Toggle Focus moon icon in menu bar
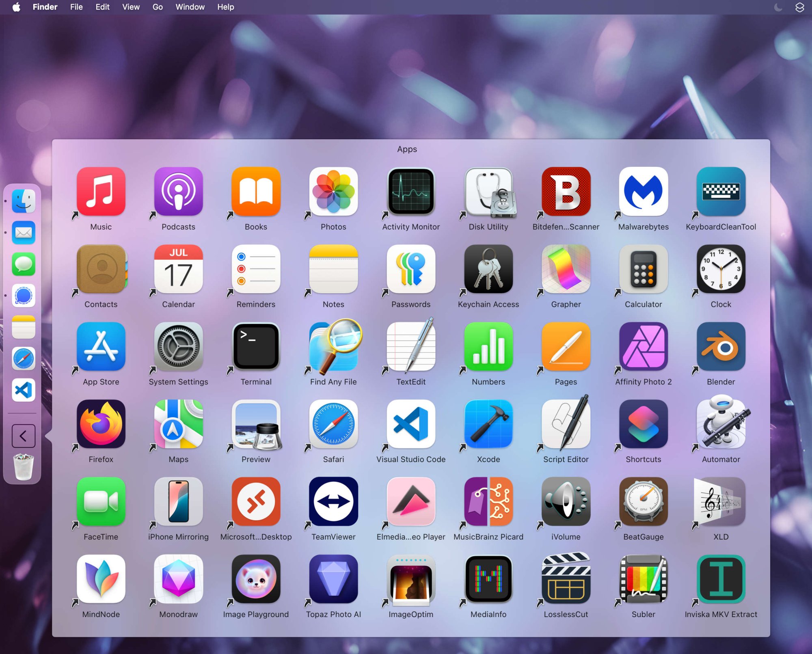Viewport: 812px width, 654px height. tap(778, 7)
